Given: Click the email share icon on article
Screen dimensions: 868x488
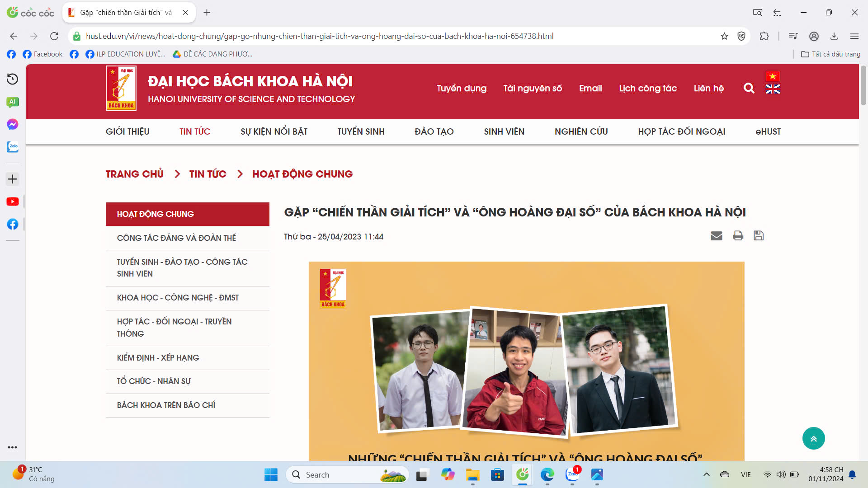Looking at the screenshot, I should point(717,235).
